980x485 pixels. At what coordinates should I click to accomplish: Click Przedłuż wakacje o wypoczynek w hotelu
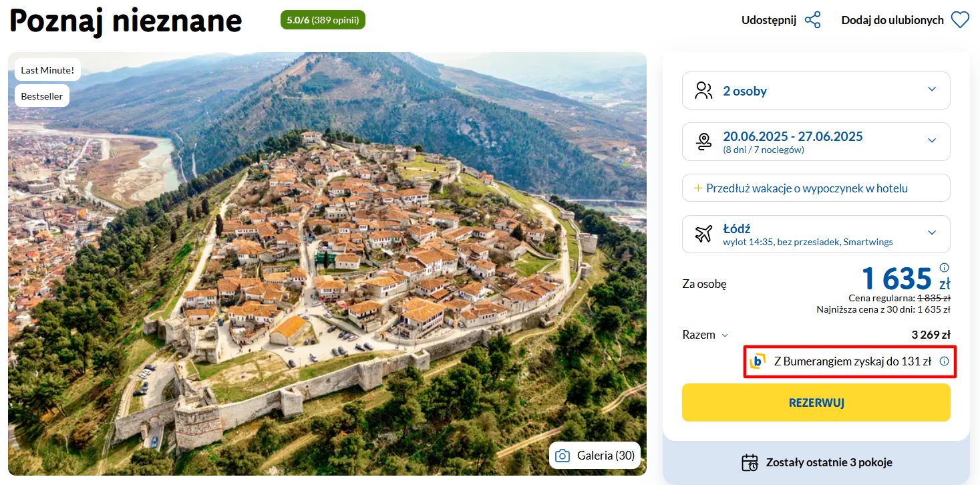point(806,188)
